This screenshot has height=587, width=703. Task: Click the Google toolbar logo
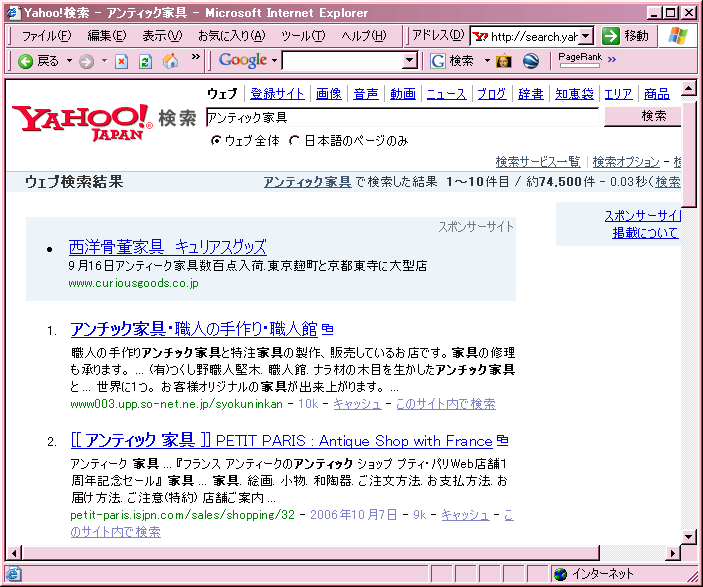tap(243, 60)
